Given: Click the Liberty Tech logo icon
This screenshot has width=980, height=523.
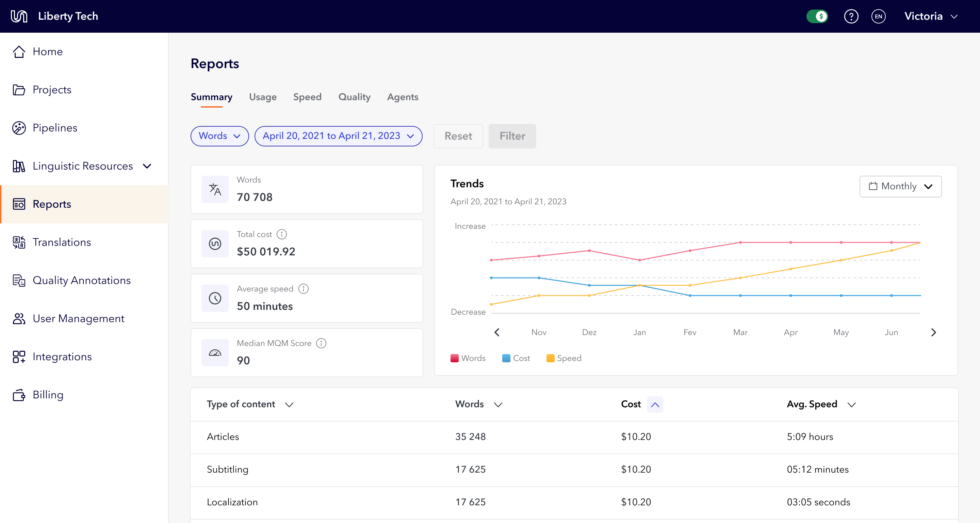Looking at the screenshot, I should point(19,16).
